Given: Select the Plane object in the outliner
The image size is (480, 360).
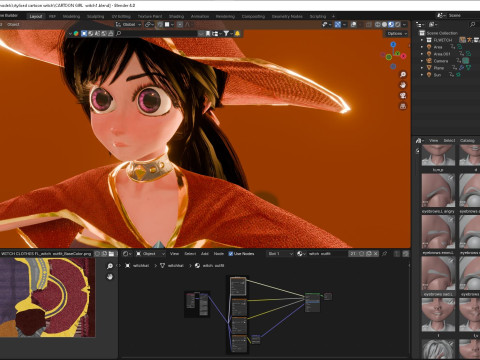Looking at the screenshot, I should click(x=439, y=68).
